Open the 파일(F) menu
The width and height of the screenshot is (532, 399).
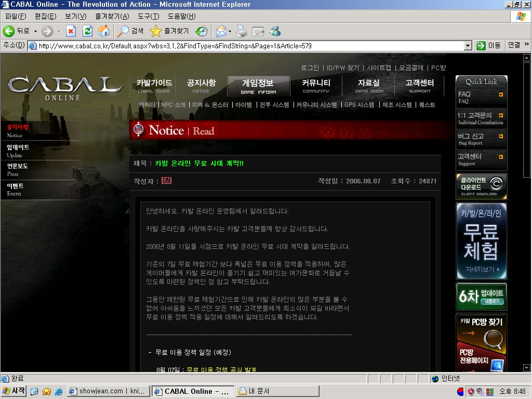[x=16, y=16]
